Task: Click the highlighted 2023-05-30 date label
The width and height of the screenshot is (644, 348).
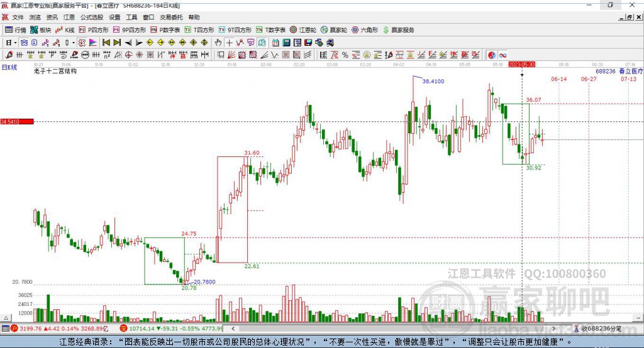Action: [521, 65]
